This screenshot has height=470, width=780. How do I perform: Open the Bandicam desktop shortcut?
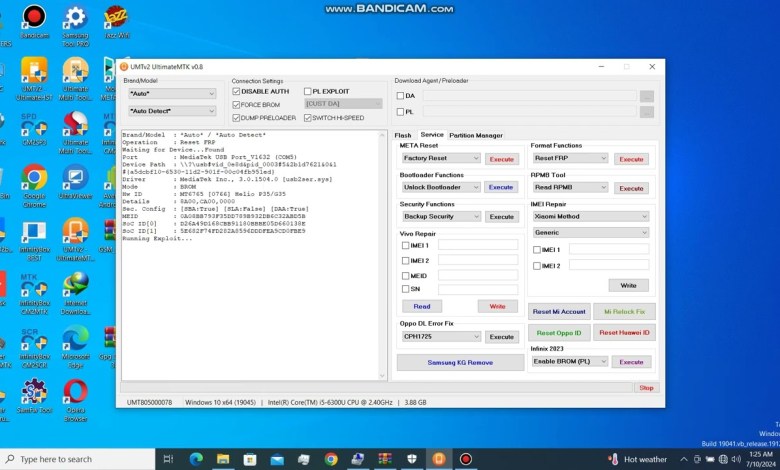pos(34,21)
